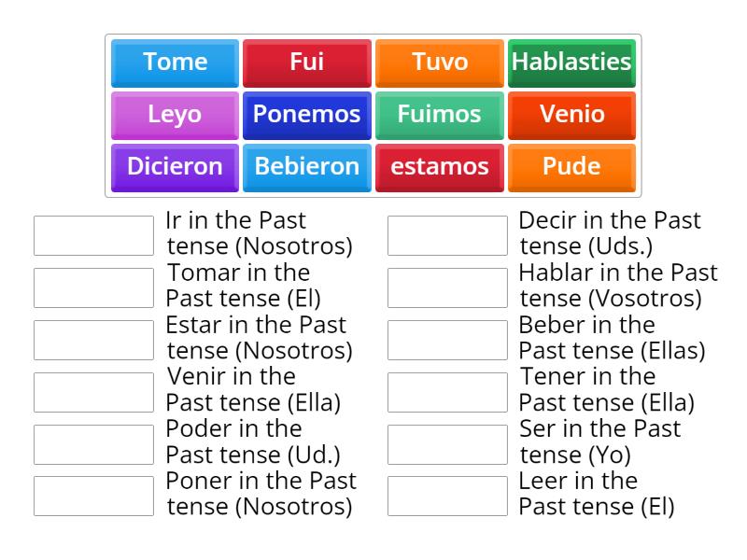Select the slot for Hablar (Vosotros)
Image resolution: width=747 pixels, height=560 pixels.
click(444, 285)
